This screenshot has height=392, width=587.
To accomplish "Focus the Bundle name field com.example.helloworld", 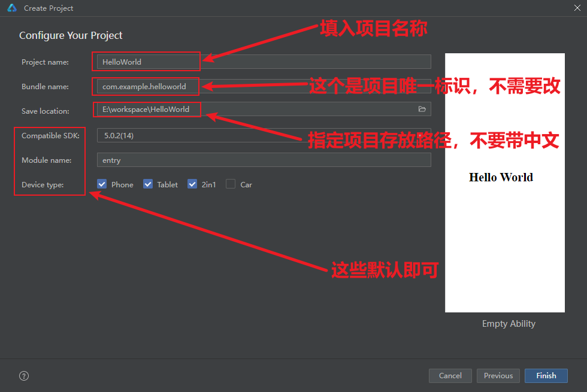I will coord(264,86).
